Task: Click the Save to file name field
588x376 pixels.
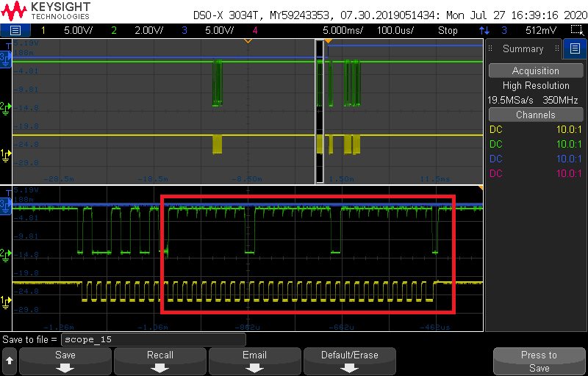Action: point(154,340)
